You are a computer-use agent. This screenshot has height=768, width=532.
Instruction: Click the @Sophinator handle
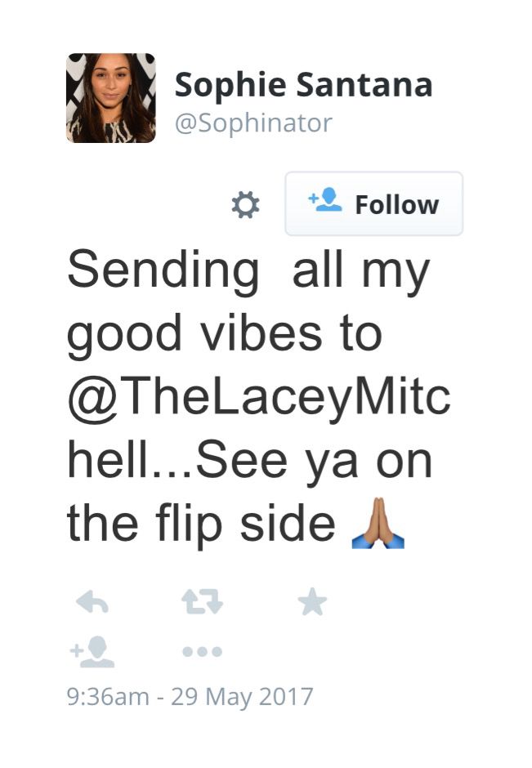tap(253, 123)
